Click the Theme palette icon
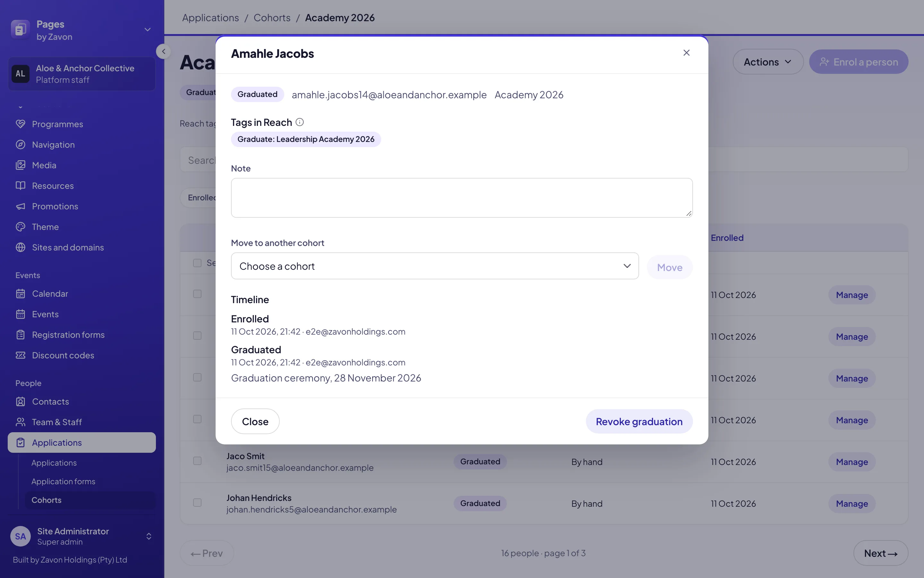The height and width of the screenshot is (578, 924). 20,227
